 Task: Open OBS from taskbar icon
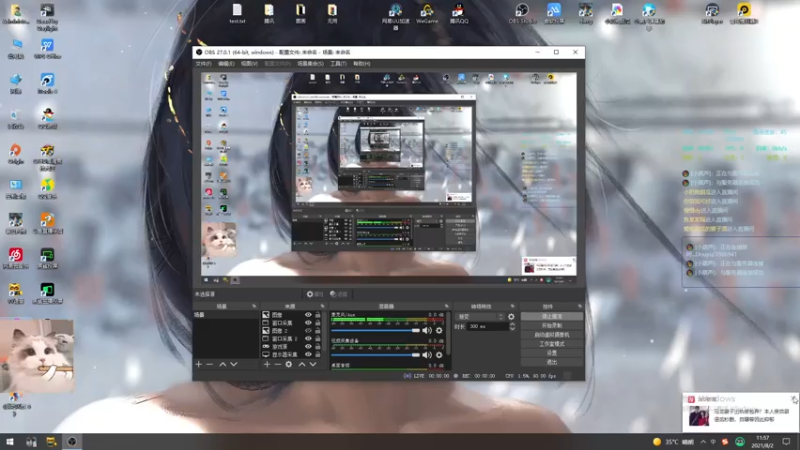[72, 442]
